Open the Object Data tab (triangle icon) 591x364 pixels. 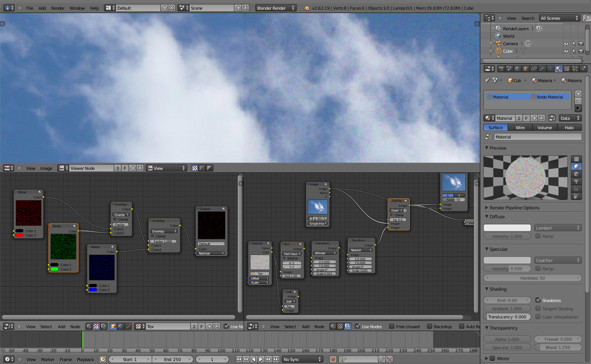pyautogui.click(x=550, y=69)
